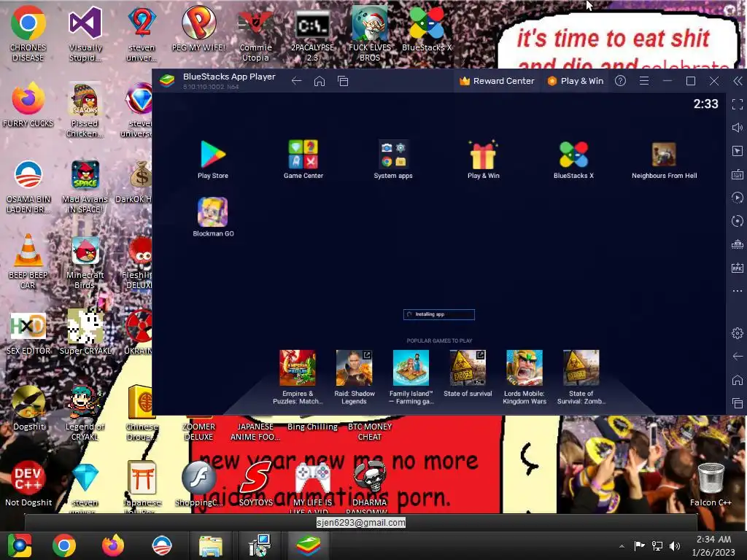Image resolution: width=747 pixels, height=560 pixels.
Task: Open Falcon C++ recycle bin icon
Action: pos(711,483)
